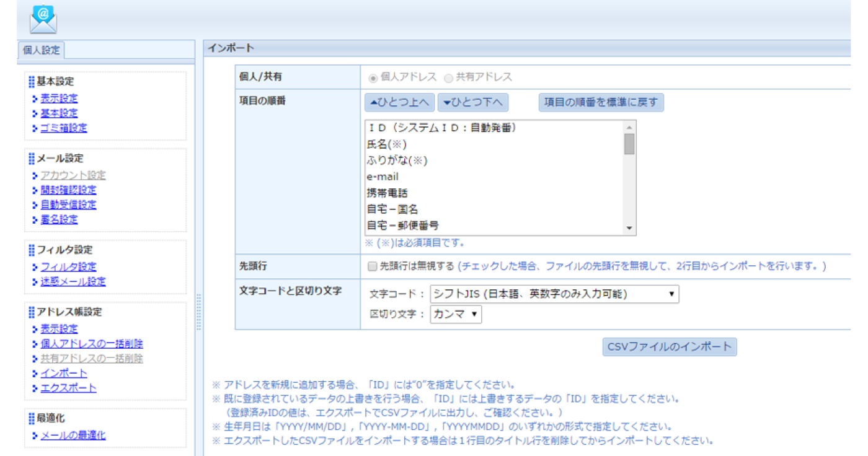The width and height of the screenshot is (868, 456).
Task: Click the 基本設定 section header grip icon
Action: (32, 82)
